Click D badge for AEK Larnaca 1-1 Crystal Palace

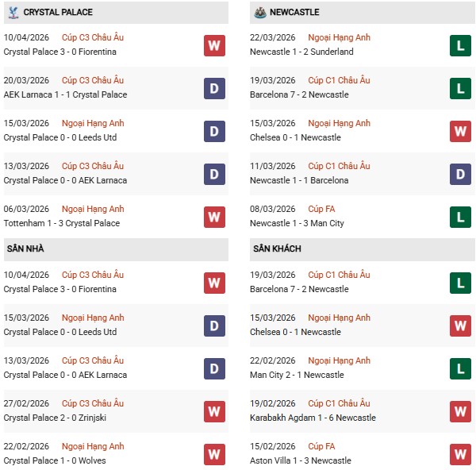click(x=214, y=88)
